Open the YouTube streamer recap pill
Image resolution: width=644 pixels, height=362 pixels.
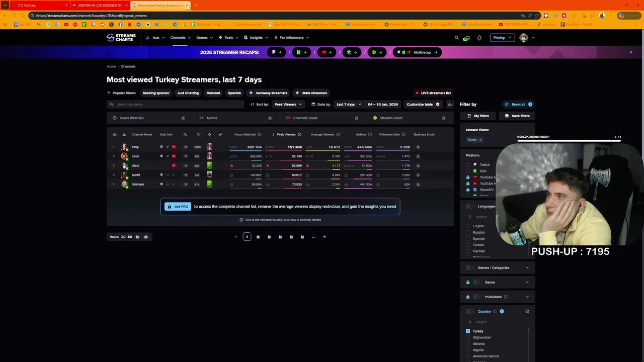[x=326, y=52]
